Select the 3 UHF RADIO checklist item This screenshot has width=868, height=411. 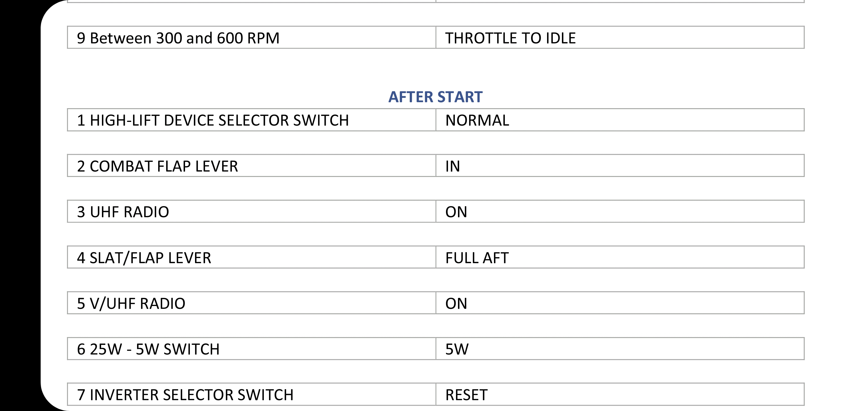pyautogui.click(x=251, y=211)
